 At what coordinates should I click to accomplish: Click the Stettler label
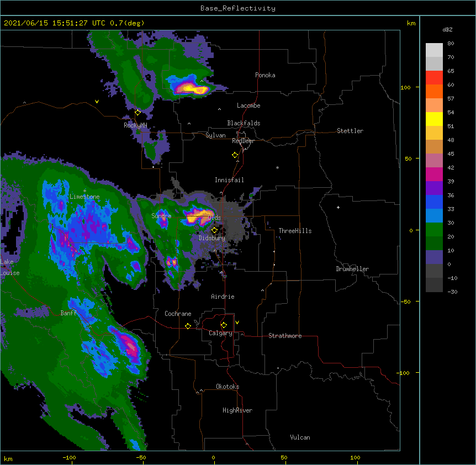pos(350,131)
